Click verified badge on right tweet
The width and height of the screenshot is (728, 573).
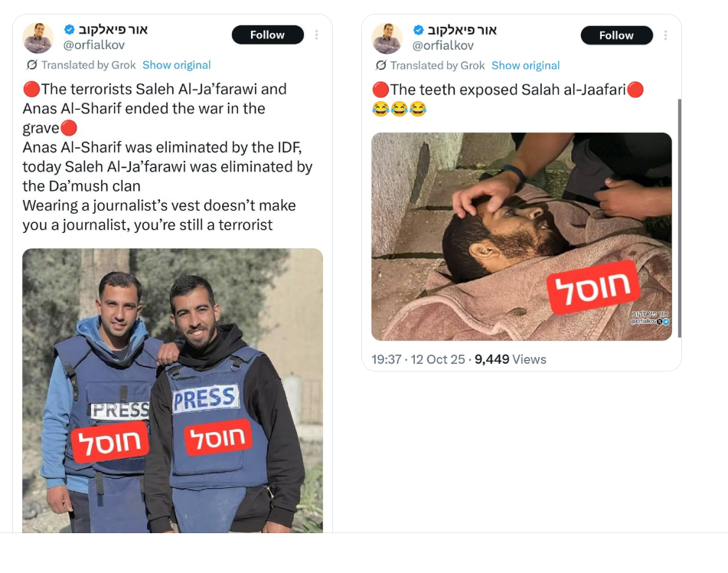tap(418, 30)
